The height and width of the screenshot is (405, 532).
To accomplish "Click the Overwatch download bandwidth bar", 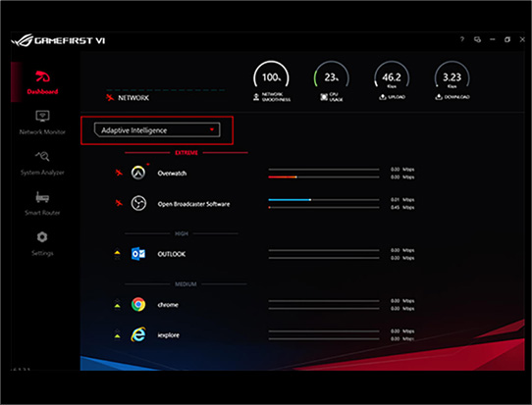I will pos(324,177).
